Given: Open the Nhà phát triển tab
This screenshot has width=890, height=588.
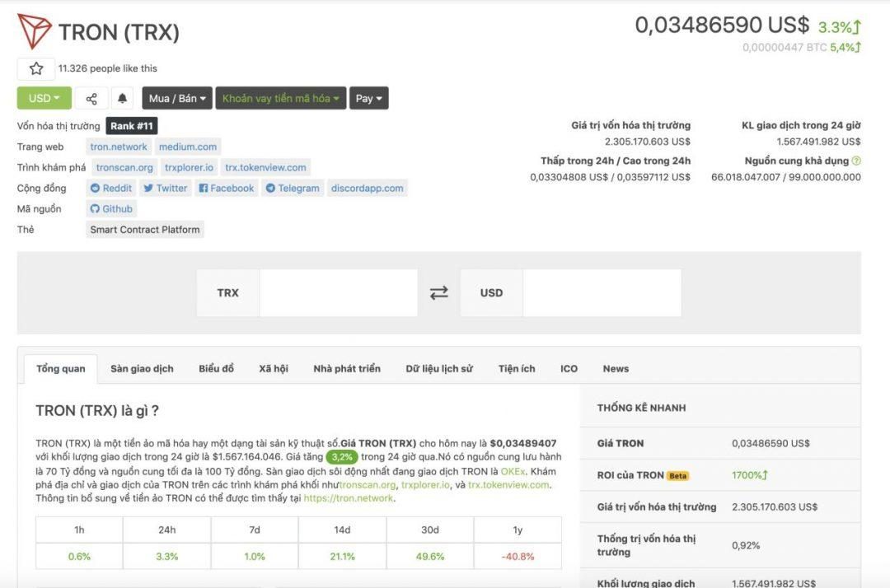Looking at the screenshot, I should coord(347,369).
